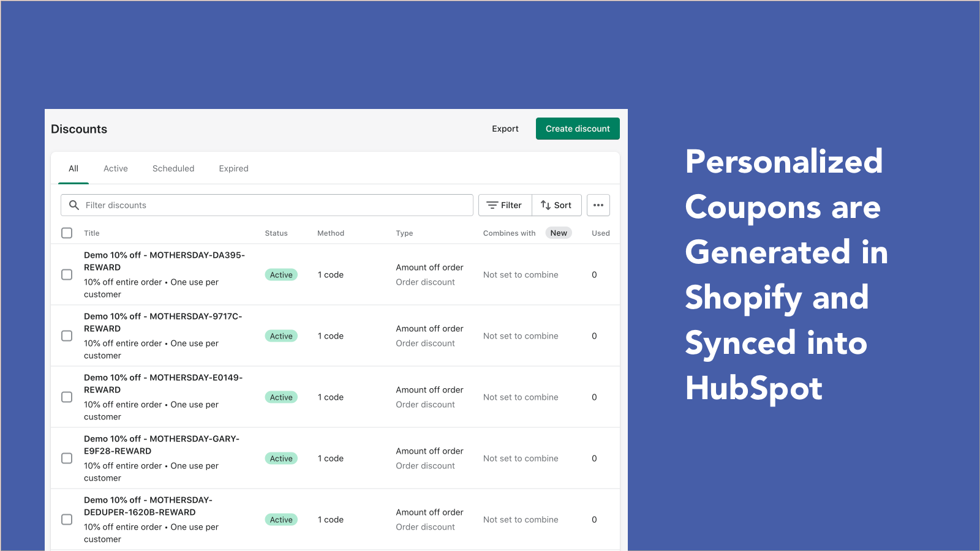The width and height of the screenshot is (980, 551).
Task: Switch to the Scheduled tab
Action: coord(173,168)
